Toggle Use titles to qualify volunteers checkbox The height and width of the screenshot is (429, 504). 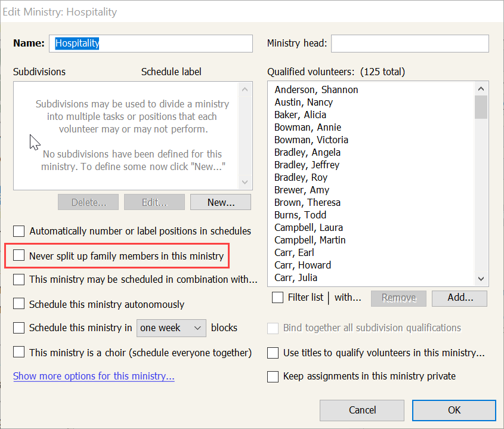tap(273, 353)
